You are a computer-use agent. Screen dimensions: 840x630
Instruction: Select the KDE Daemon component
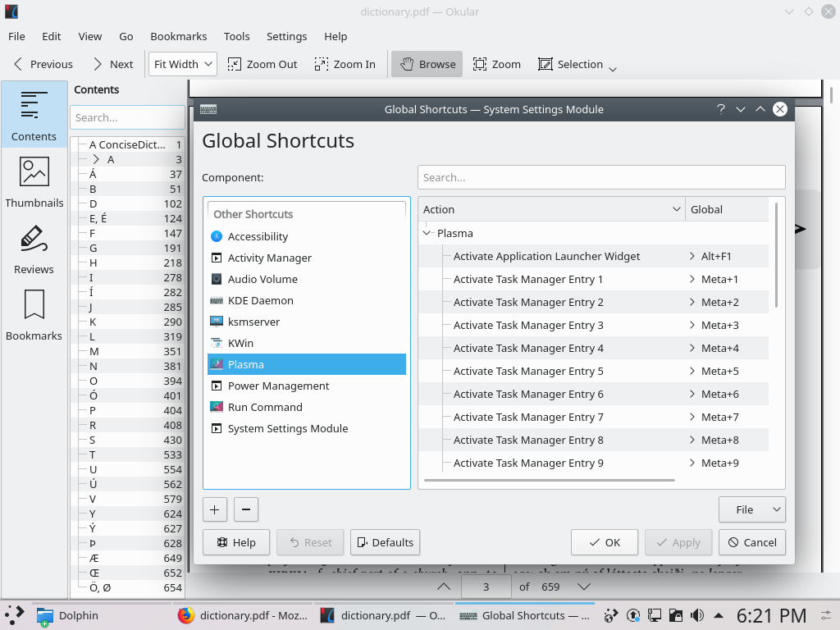[307, 300]
